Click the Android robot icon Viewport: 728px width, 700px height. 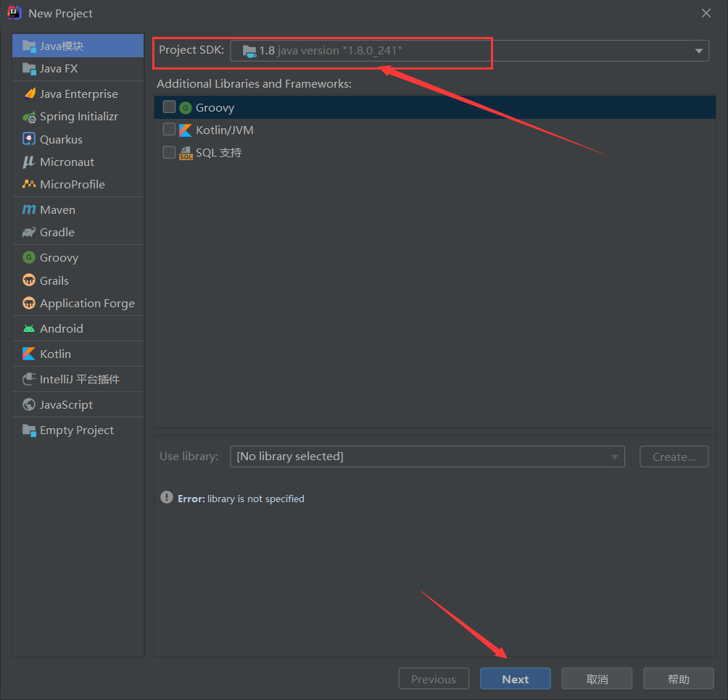click(x=29, y=328)
